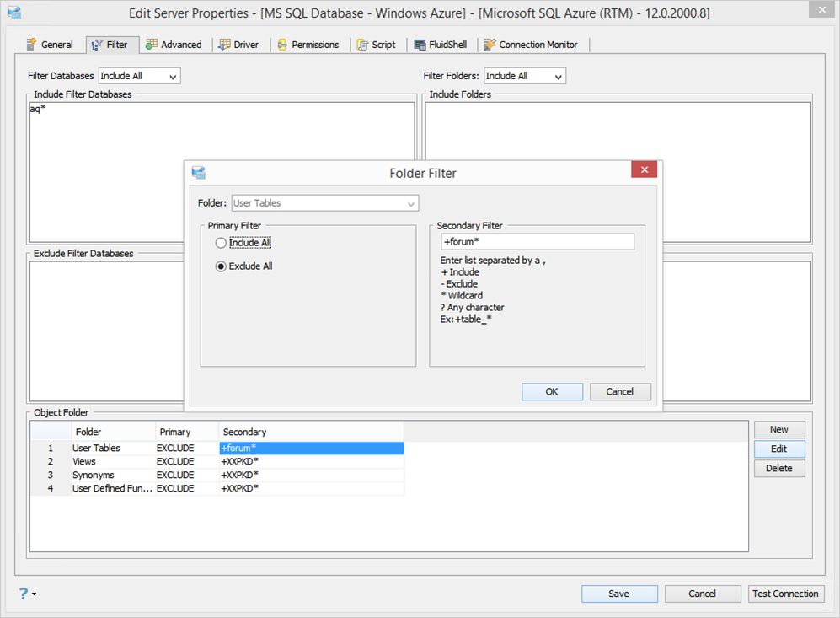Select the Synonyms row
Viewport: 840px width, 618px height.
(217, 475)
